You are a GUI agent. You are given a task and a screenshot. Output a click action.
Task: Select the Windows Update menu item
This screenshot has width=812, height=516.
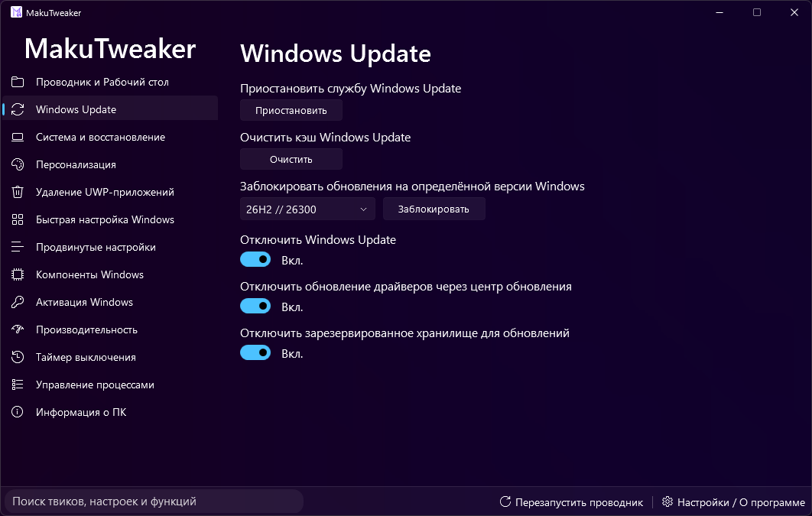110,109
